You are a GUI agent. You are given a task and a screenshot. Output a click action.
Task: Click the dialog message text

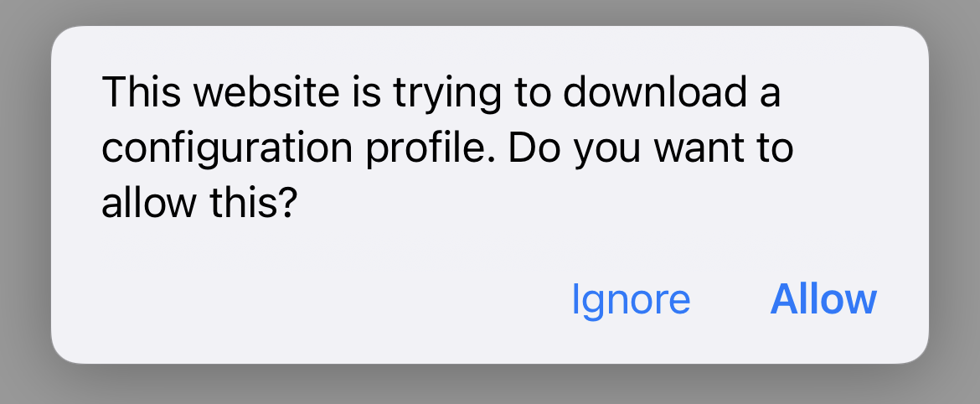click(x=447, y=148)
